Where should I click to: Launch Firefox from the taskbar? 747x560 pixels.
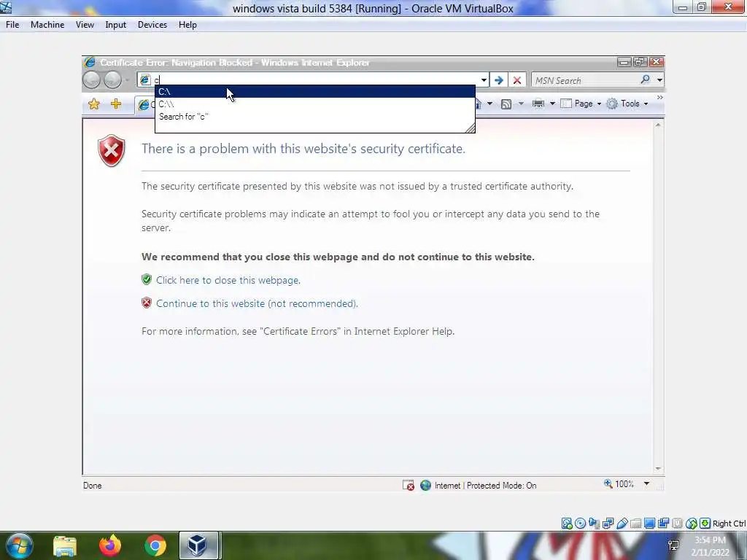[x=110, y=545]
